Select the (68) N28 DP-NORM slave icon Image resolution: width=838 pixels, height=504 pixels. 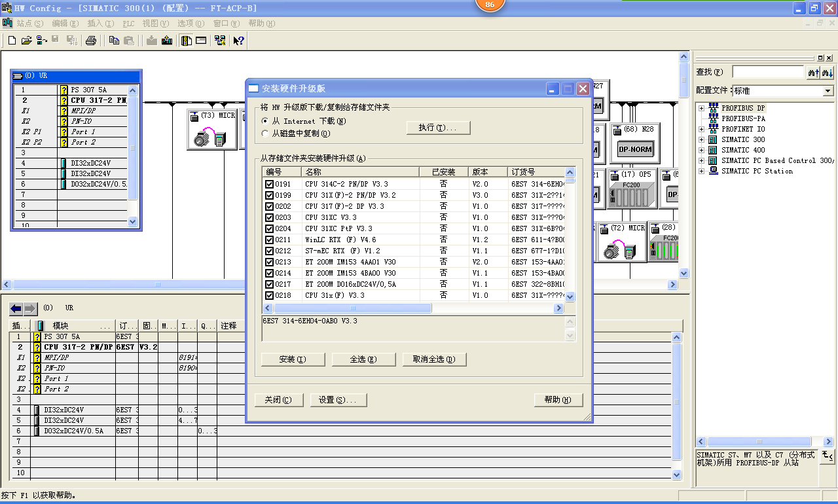(x=635, y=142)
